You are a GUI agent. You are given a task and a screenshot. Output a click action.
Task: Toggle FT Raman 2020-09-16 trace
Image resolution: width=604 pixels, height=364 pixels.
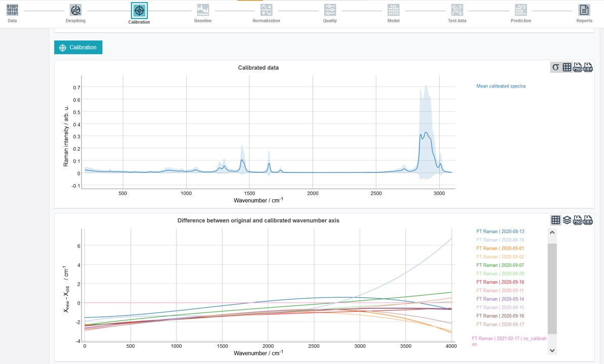click(500, 316)
